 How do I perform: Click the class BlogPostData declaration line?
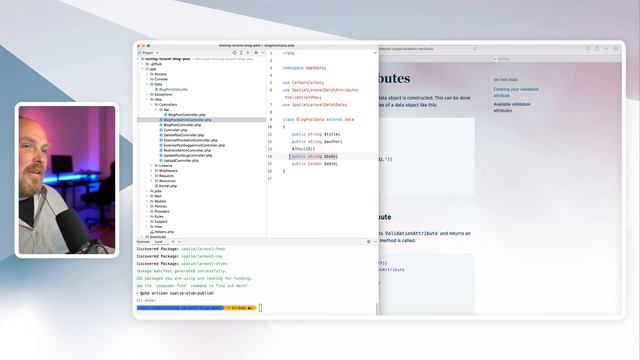318,120
